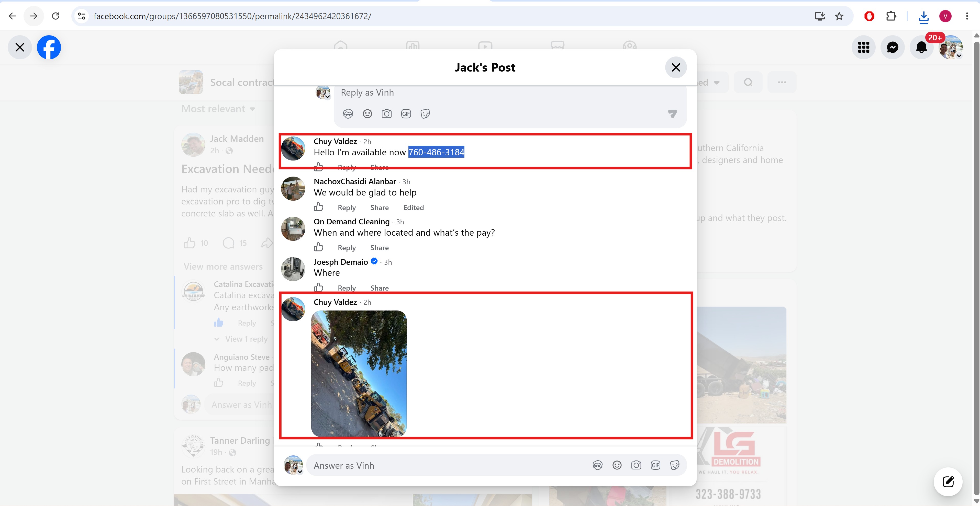Open NachoxChasidi Alanbar's avatar picture
The height and width of the screenshot is (506, 980).
[x=293, y=188]
